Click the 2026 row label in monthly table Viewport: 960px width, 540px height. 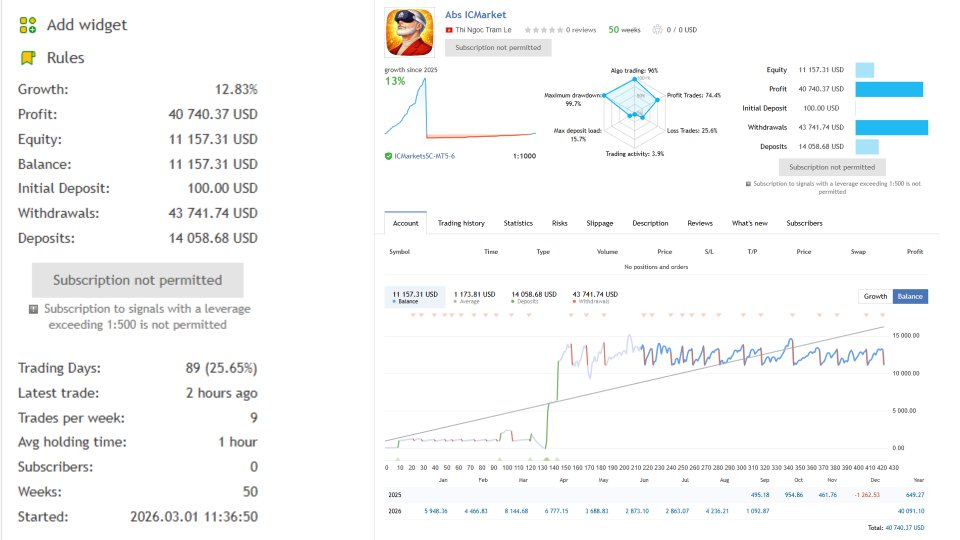(394, 511)
